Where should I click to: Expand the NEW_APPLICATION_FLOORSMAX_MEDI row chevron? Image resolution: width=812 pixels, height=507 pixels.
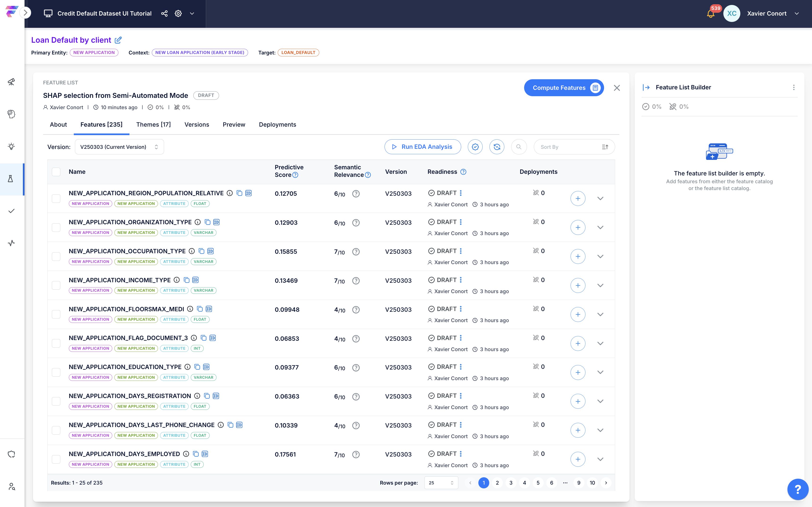click(600, 314)
